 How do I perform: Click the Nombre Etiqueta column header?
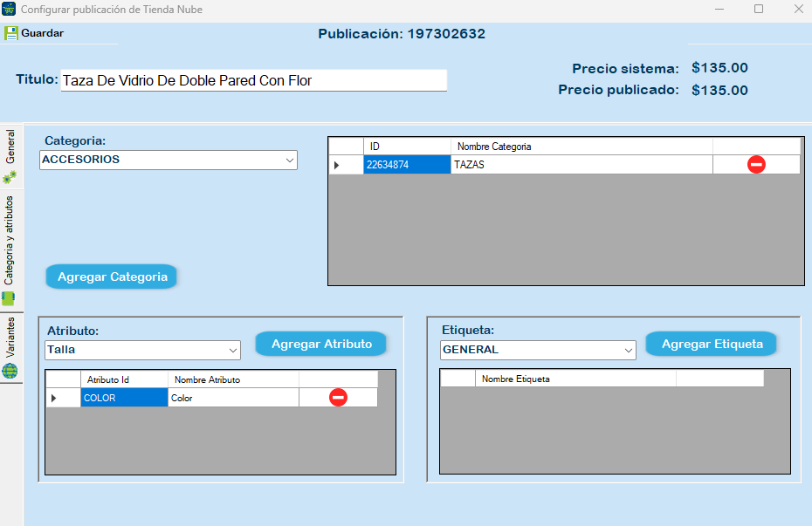(575, 379)
